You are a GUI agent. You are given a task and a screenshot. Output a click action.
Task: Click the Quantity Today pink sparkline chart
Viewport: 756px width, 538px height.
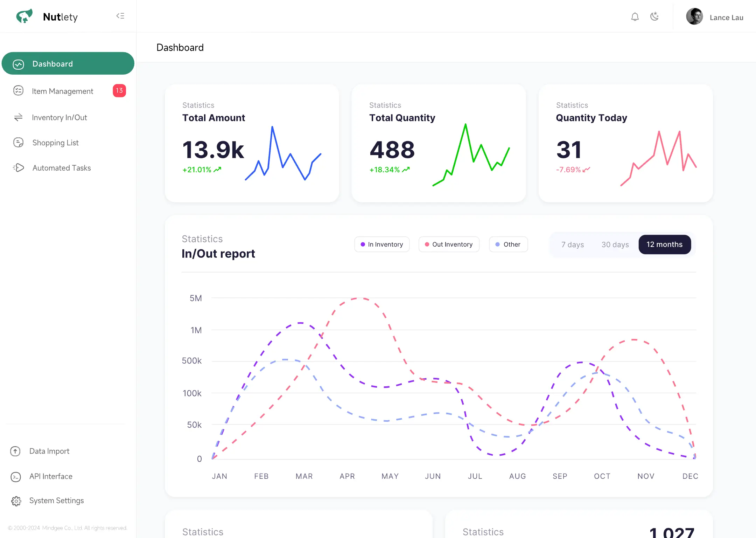click(658, 158)
